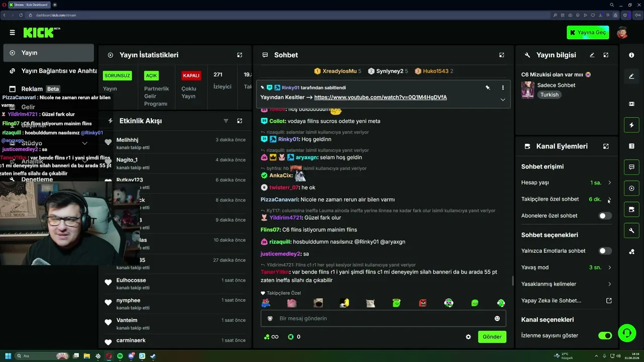Click the KAPALI multi-stream badge
The image size is (644, 362).
pos(191,75)
